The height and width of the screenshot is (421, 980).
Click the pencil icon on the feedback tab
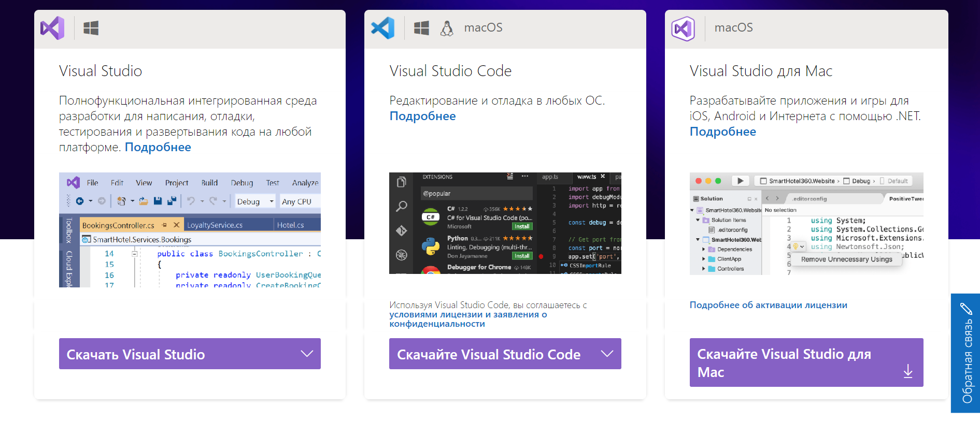(x=966, y=309)
